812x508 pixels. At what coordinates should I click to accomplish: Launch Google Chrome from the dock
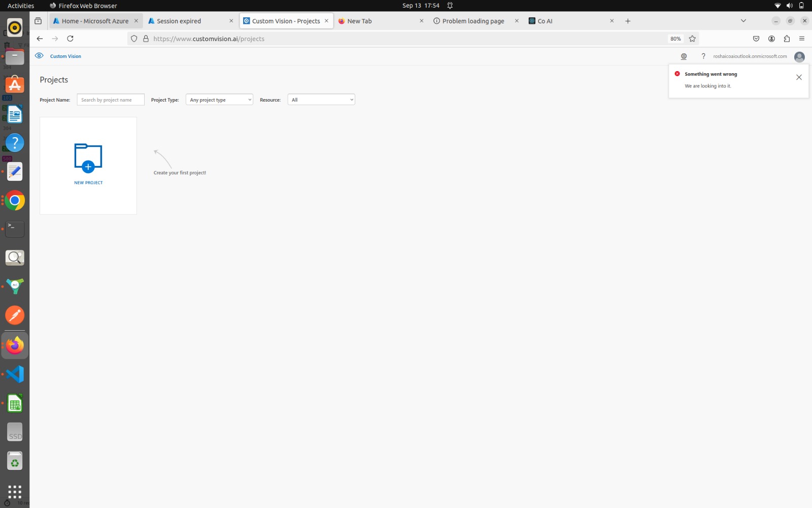pyautogui.click(x=15, y=201)
